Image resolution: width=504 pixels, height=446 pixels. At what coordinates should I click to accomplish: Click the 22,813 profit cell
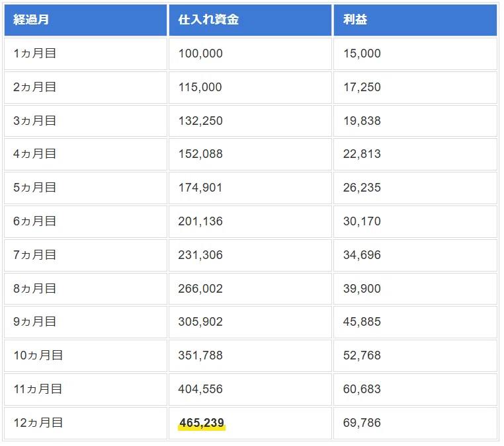point(415,154)
